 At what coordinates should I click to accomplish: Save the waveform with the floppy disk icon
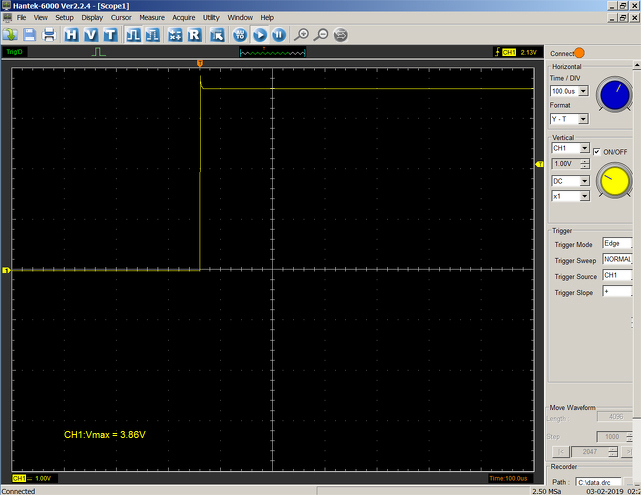pyautogui.click(x=29, y=35)
